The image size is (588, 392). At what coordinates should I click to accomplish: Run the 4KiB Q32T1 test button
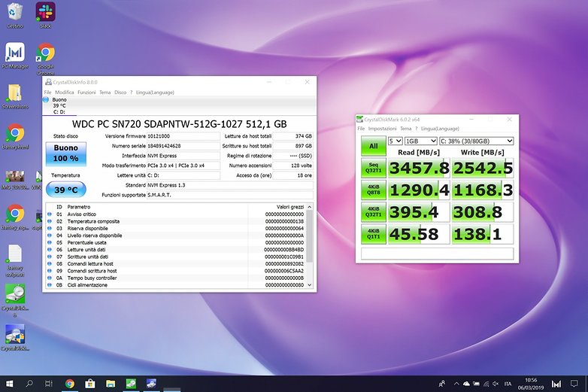tap(374, 212)
